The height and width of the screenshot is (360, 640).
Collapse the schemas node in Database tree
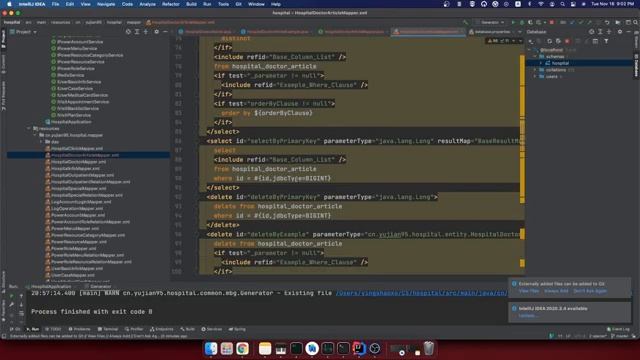pos(535,57)
